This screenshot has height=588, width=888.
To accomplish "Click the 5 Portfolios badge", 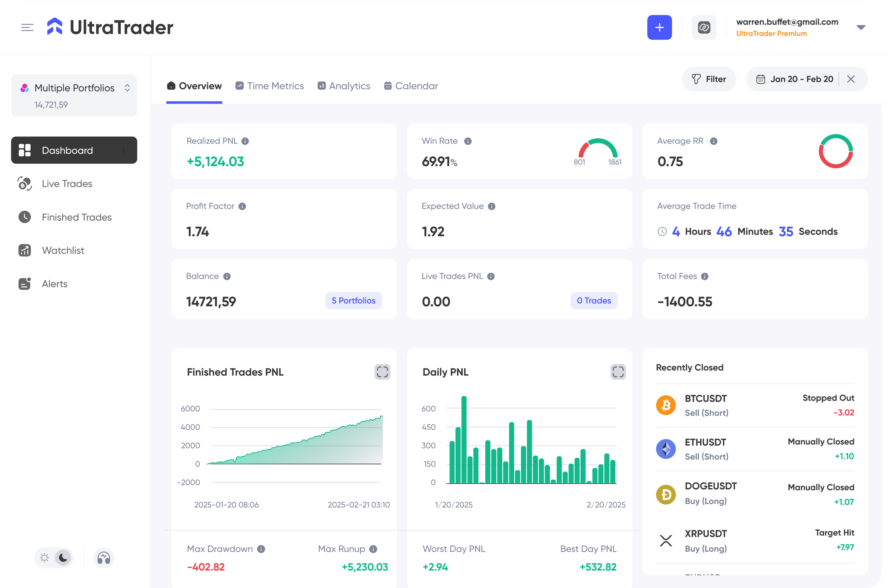I will 353,301.
